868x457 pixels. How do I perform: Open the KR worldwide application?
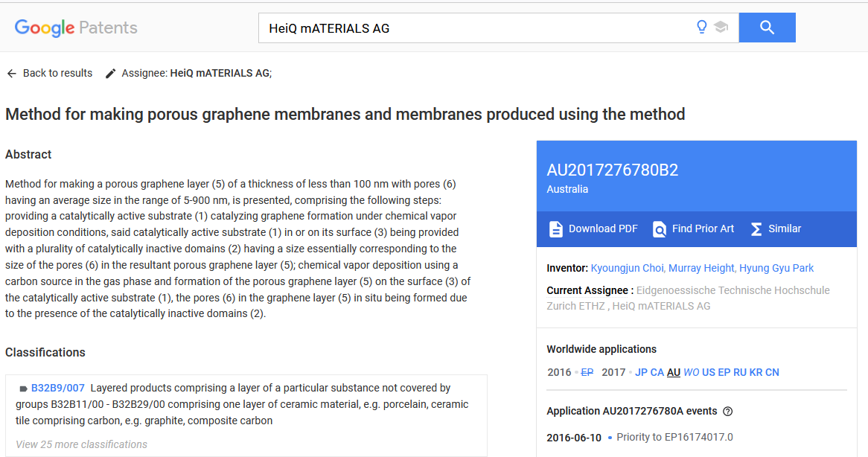point(756,372)
